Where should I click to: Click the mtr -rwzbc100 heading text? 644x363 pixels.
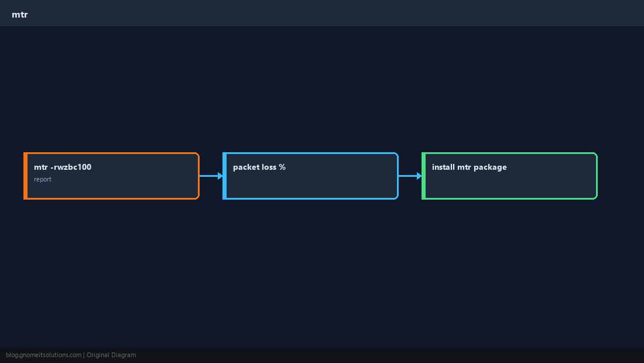[63, 167]
